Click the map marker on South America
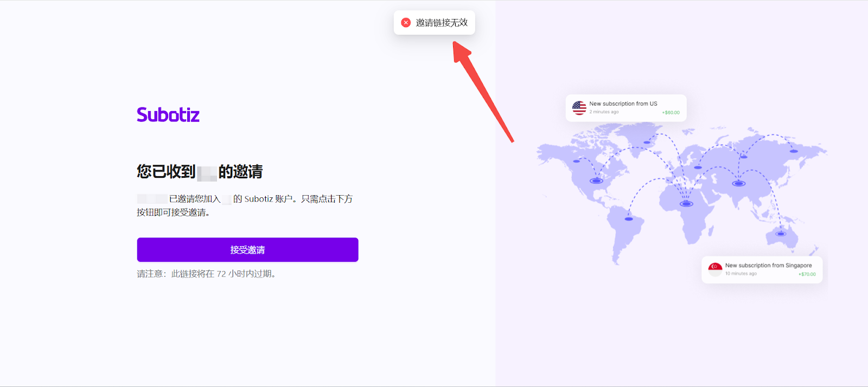Screen dimensions: 868x387 point(629,219)
